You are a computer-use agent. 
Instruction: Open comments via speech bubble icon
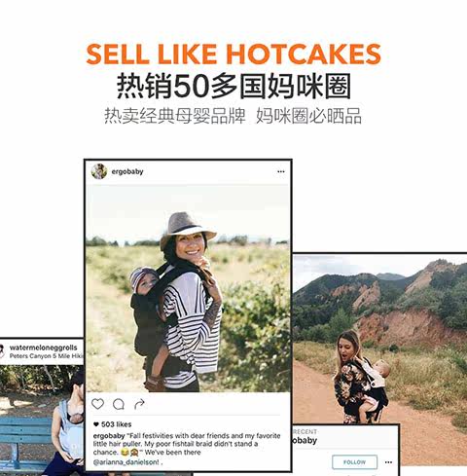pos(119,404)
